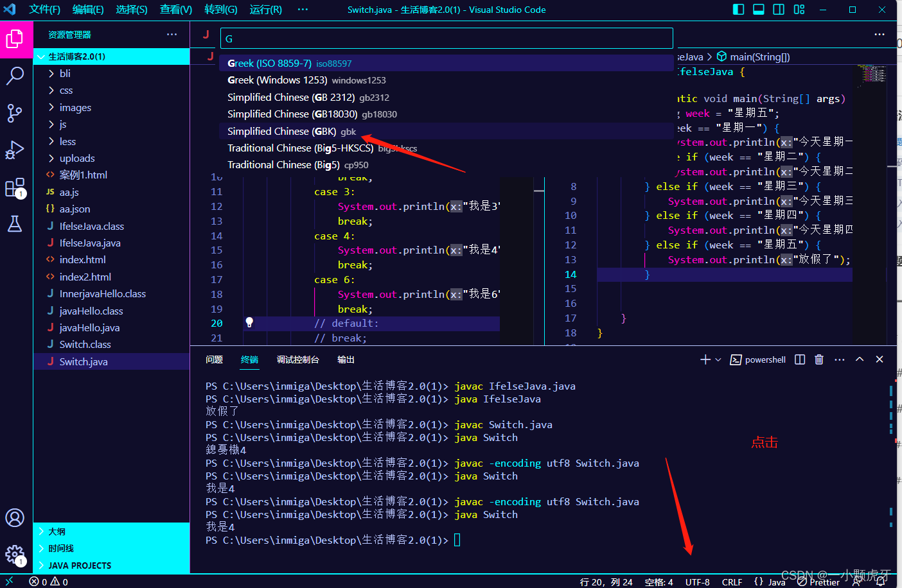Open the Search view in activity bar
Screen dimensions: 902x588
[15, 76]
